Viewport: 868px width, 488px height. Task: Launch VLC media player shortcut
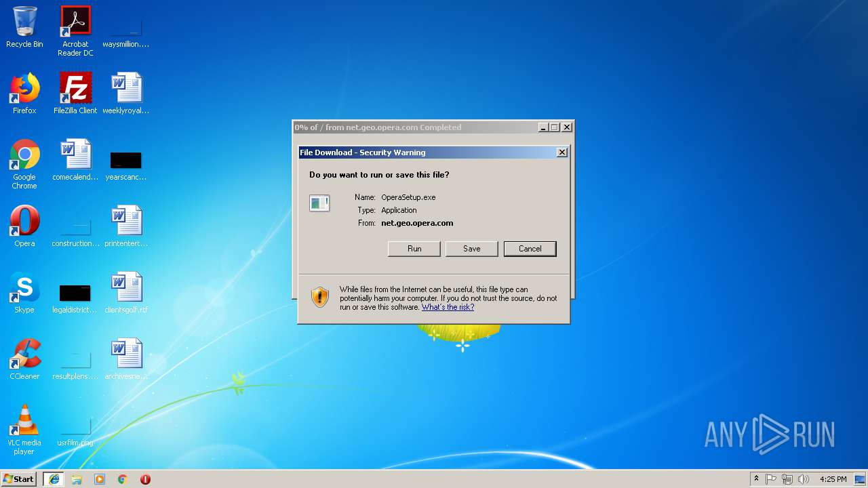[x=24, y=430]
